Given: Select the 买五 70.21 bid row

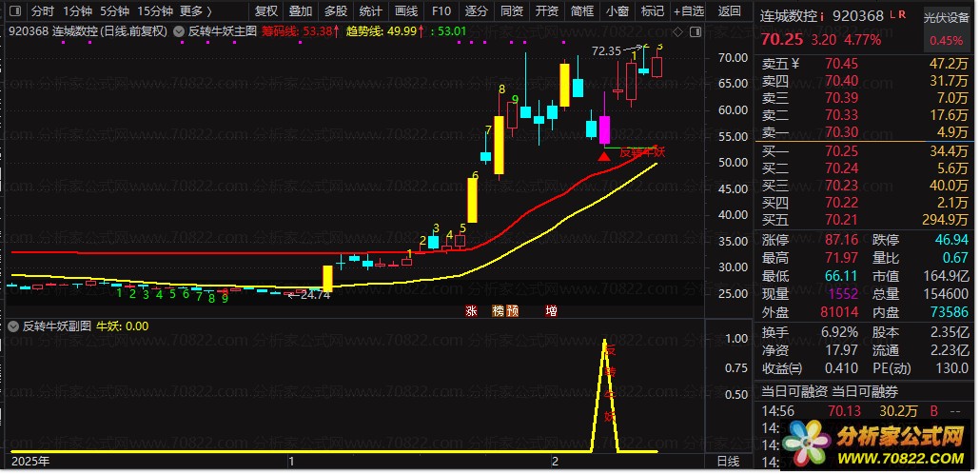Looking at the screenshot, I should tap(866, 220).
